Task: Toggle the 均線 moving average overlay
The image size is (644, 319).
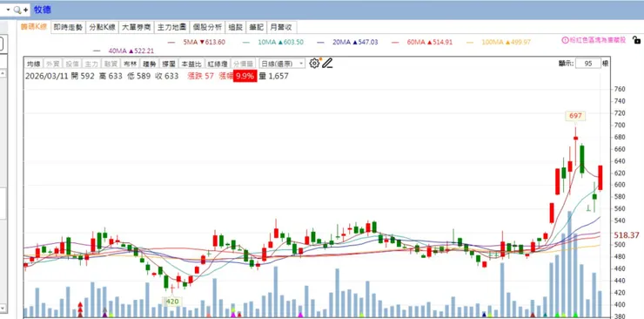Action: pos(33,64)
